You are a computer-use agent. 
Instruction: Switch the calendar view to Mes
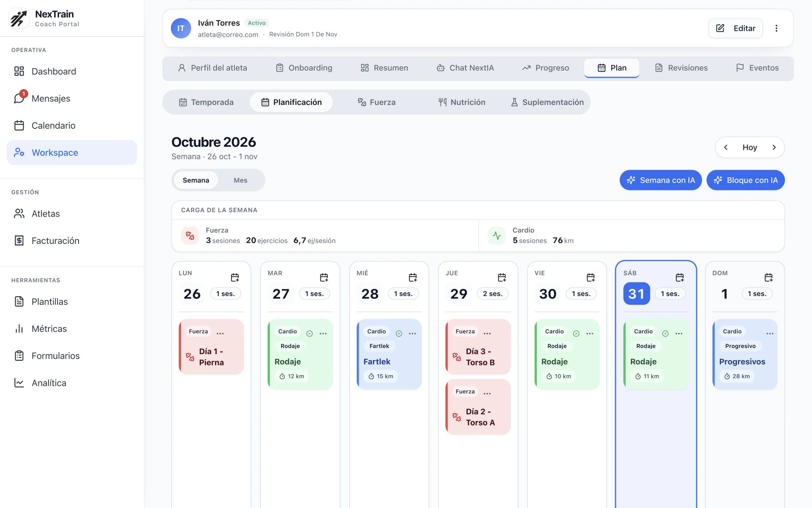click(x=241, y=180)
